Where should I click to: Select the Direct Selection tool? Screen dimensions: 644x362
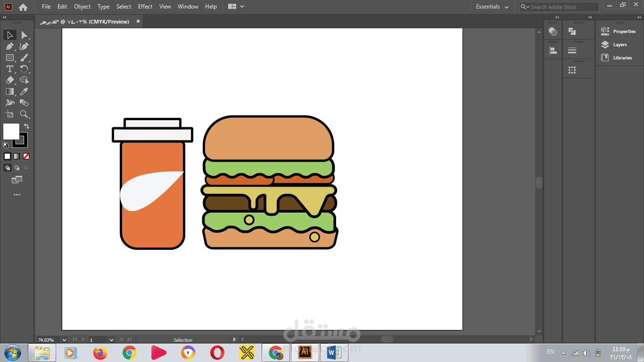click(x=25, y=35)
